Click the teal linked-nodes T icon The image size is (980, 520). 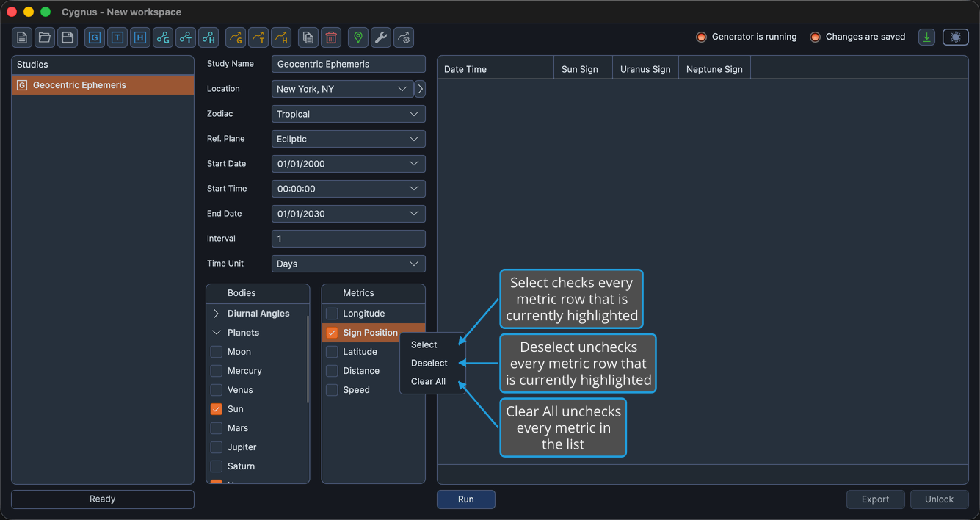coord(186,37)
